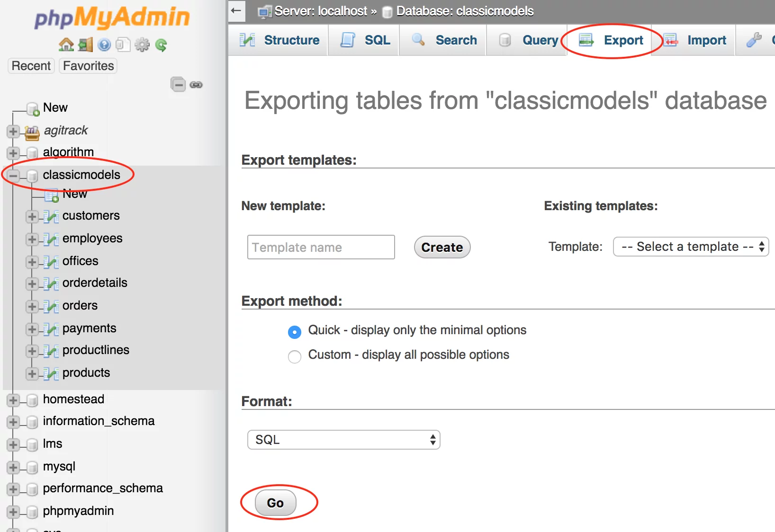The image size is (775, 532).
Task: Select Custom export method radio button
Action: (x=295, y=356)
